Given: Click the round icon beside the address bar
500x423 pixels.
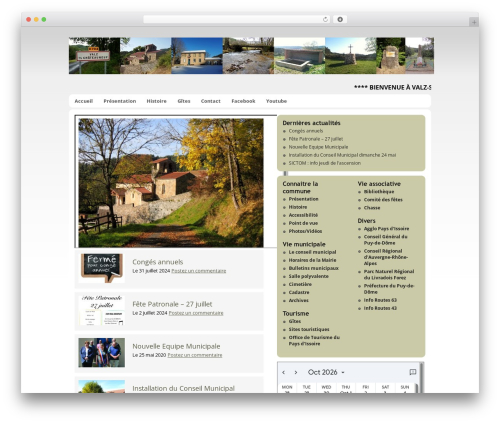Looking at the screenshot, I should [340, 20].
